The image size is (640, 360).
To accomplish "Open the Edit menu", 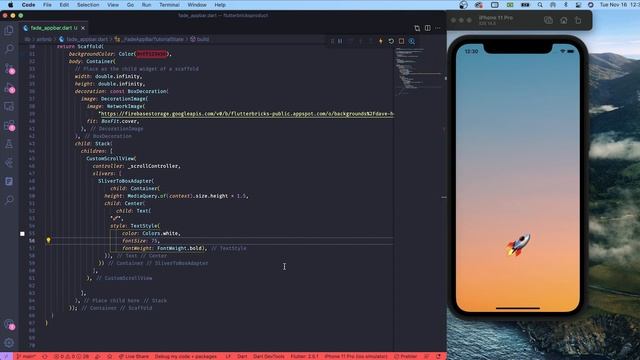I will click(64, 5).
